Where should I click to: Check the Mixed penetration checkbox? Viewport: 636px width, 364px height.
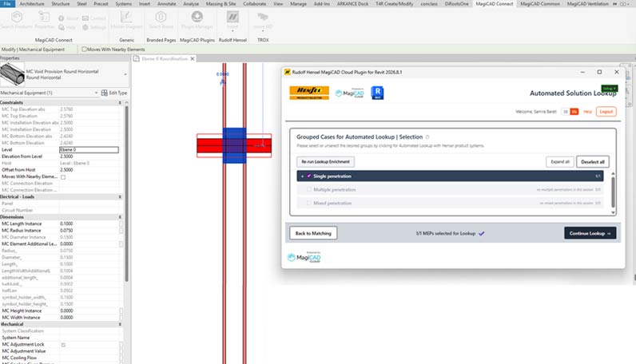pyautogui.click(x=309, y=203)
